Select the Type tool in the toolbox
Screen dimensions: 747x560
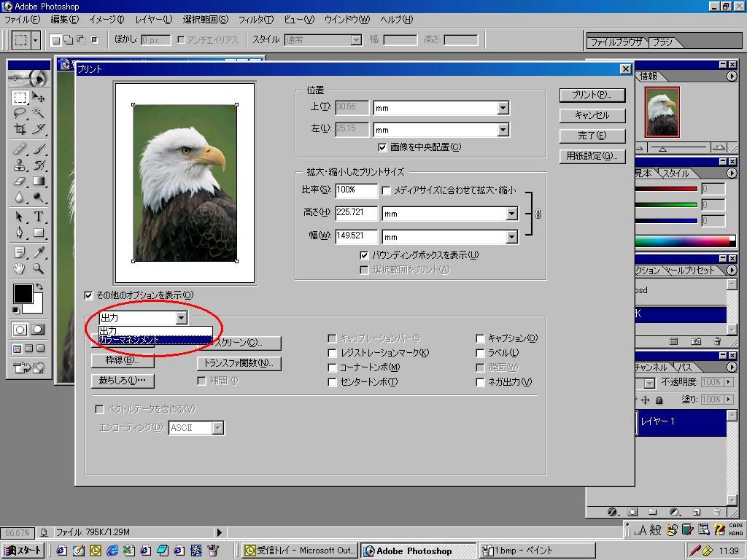click(39, 217)
